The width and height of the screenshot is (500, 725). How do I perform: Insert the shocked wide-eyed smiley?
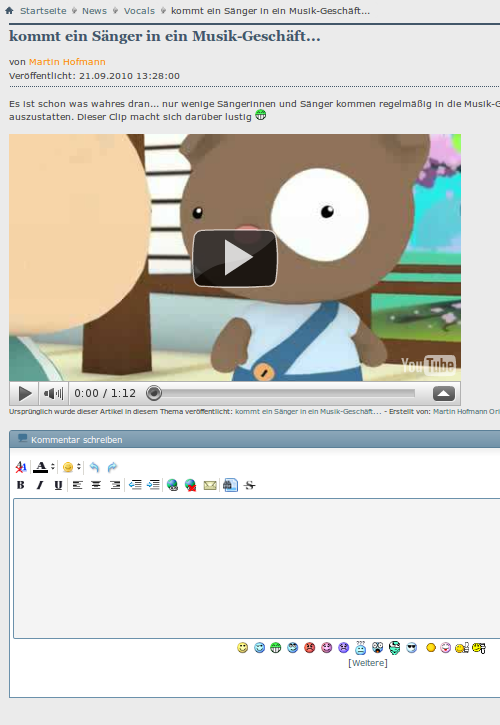[377, 648]
